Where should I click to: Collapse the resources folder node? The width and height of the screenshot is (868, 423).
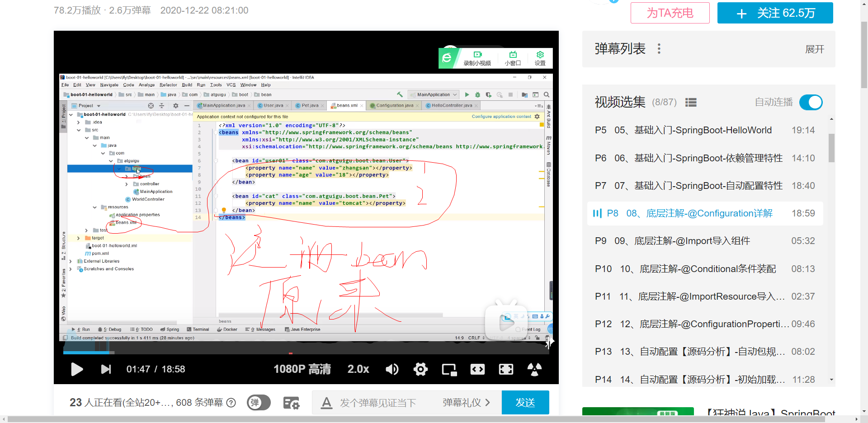(x=94, y=207)
